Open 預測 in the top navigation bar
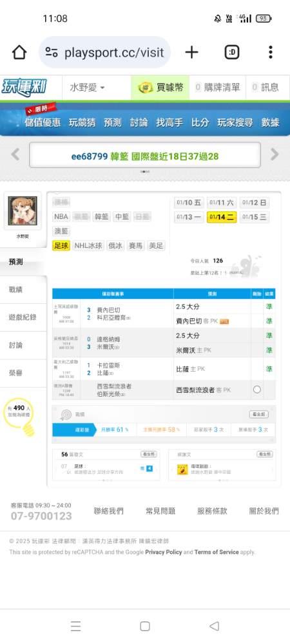 (x=113, y=122)
